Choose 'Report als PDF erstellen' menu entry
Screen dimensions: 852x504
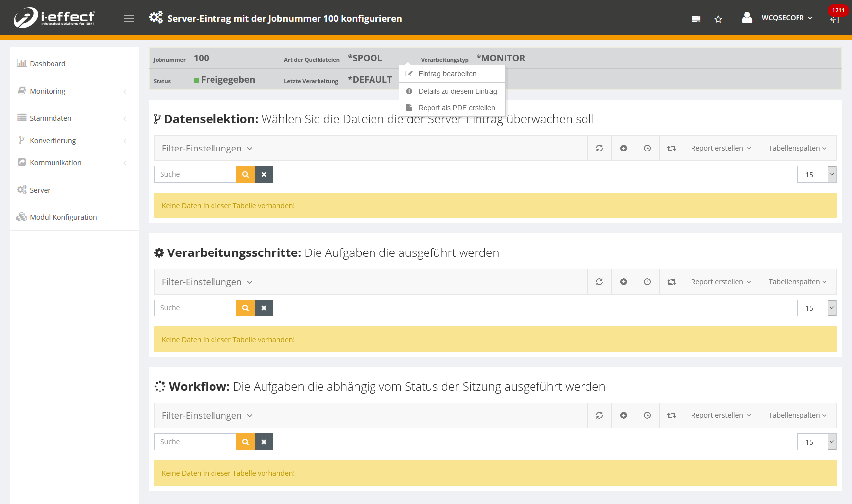456,108
